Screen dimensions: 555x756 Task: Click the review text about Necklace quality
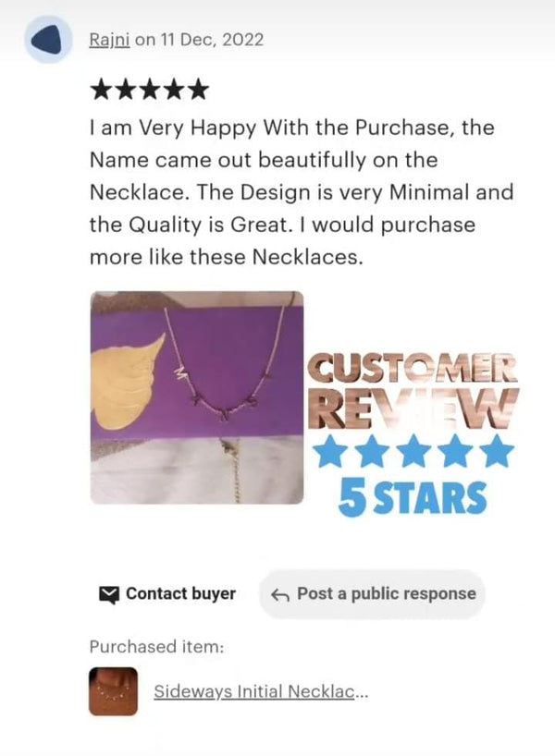[x=302, y=192]
